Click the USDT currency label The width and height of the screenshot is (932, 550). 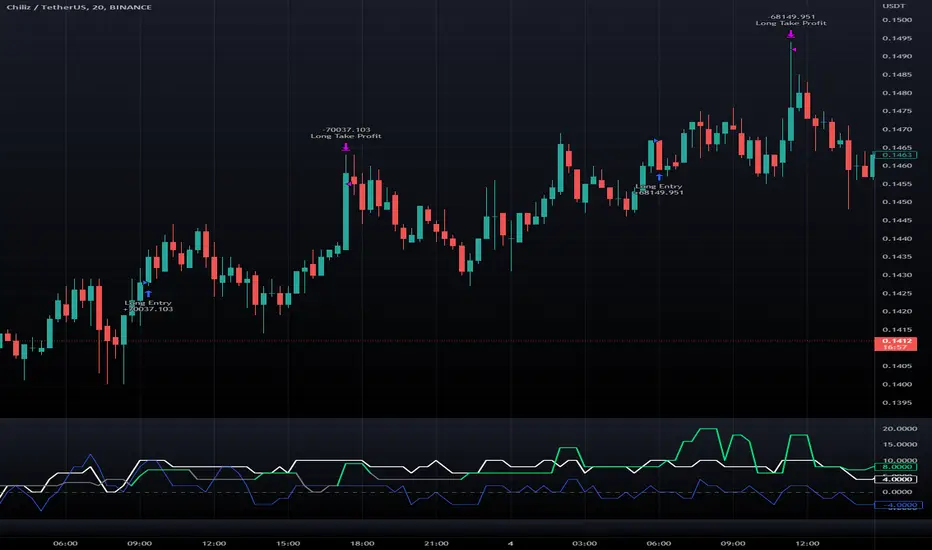point(893,6)
